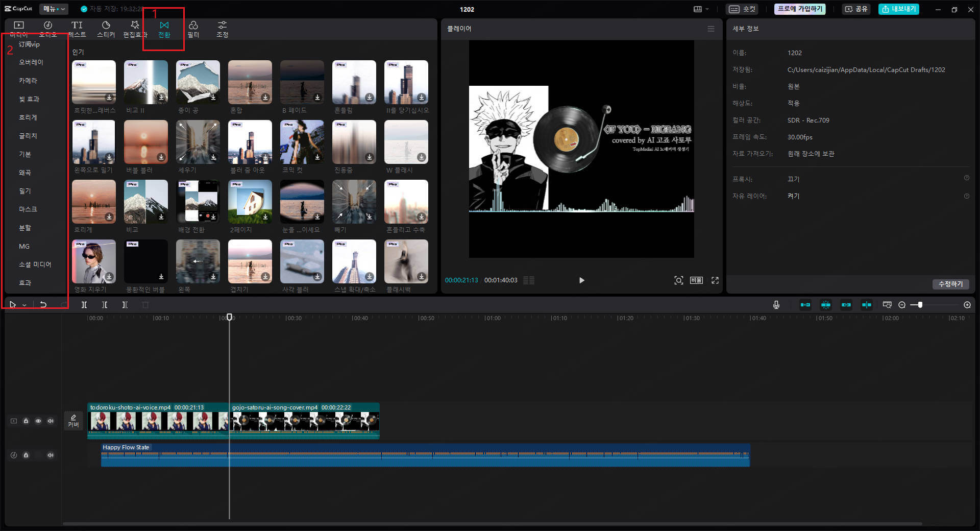980x531 pixels.
Task: Select the MG transition category
Action: click(x=24, y=246)
